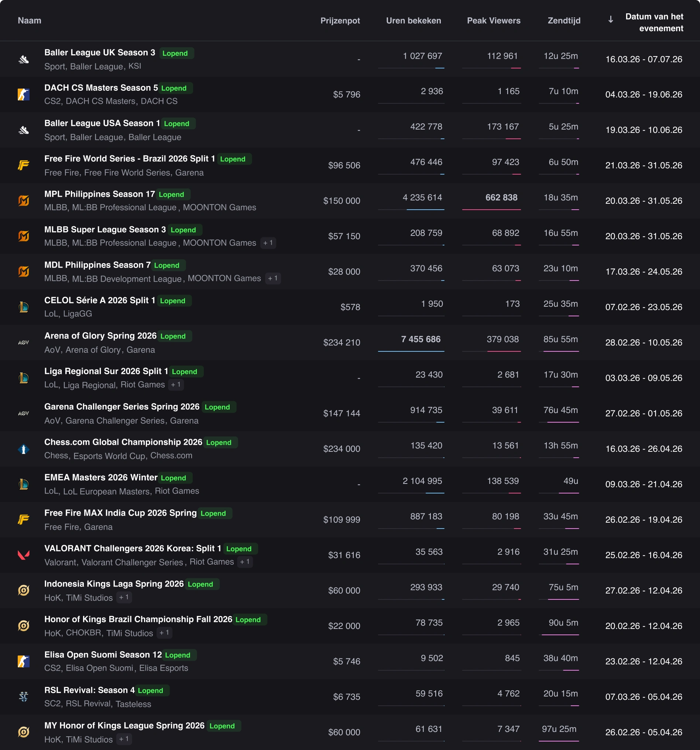Click the 173 167 peak viewers value
The image size is (700, 750).
coord(502,126)
